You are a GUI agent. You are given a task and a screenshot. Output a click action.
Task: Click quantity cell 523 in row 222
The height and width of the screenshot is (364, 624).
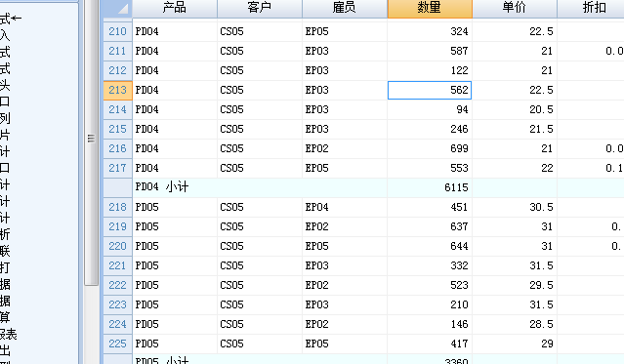430,285
